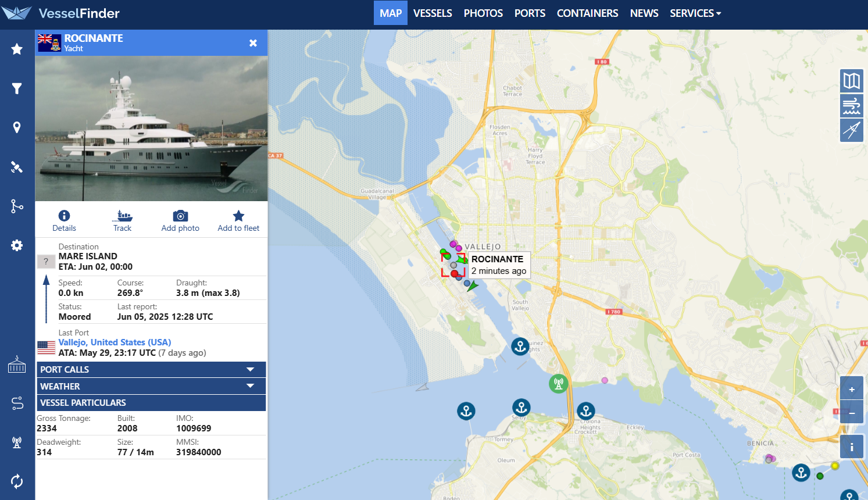
Task: Click the map pin places icon
Action: click(17, 128)
